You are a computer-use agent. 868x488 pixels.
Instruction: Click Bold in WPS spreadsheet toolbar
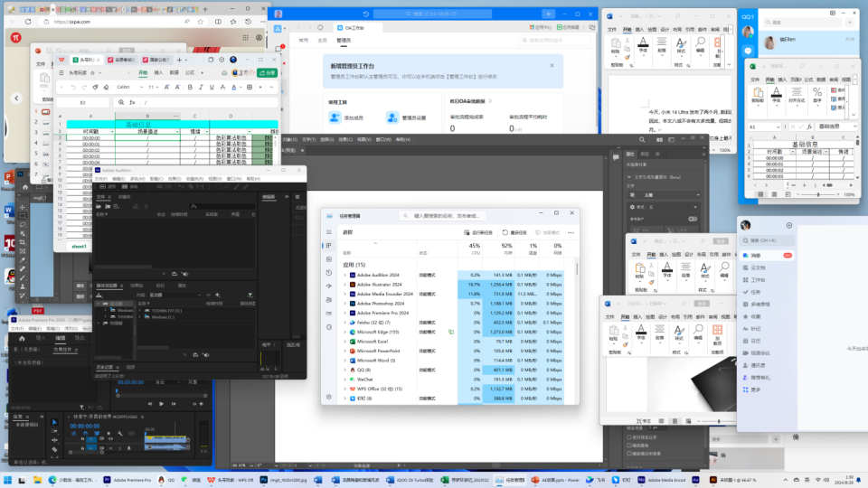[x=190, y=87]
